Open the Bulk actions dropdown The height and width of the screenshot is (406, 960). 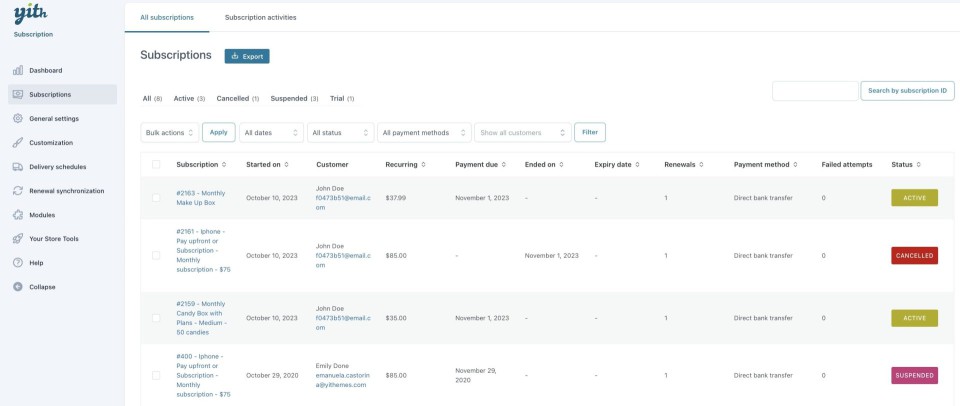[x=169, y=132]
